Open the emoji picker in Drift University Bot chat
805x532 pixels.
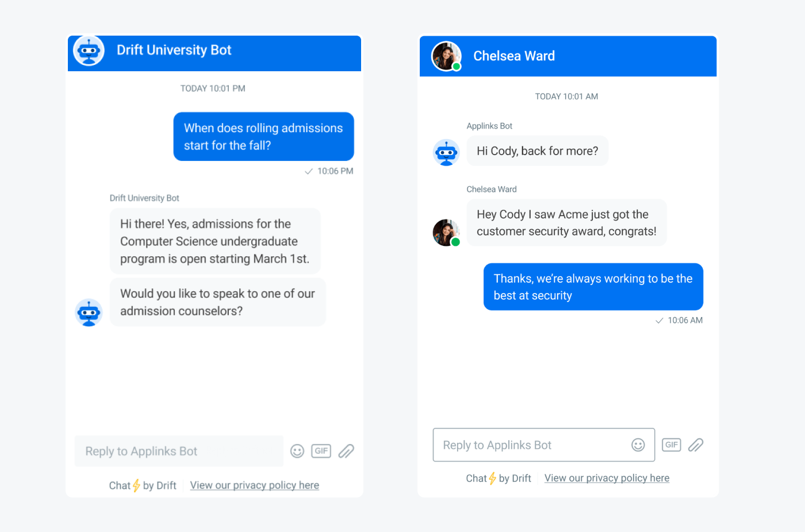(x=297, y=451)
